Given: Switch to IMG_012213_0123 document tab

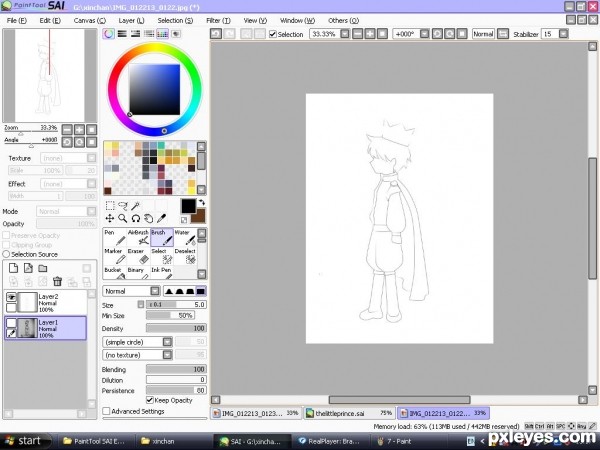Looking at the screenshot, I should pos(256,413).
